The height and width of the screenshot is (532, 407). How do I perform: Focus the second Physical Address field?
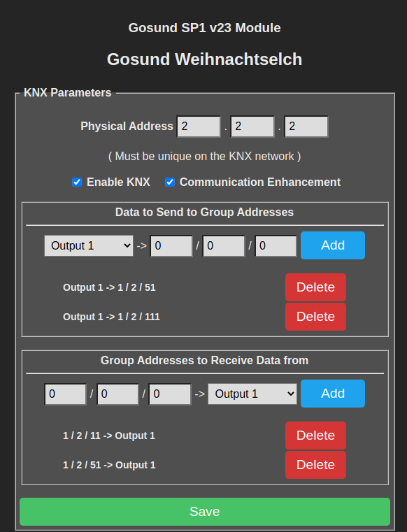[x=252, y=127]
